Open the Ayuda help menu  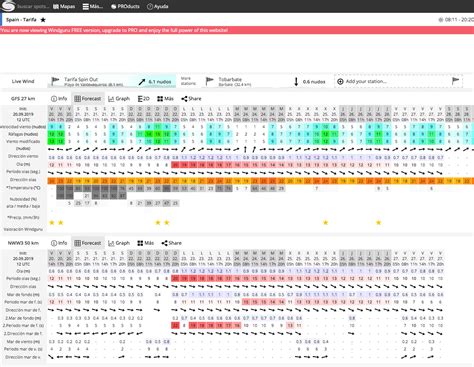point(158,6)
